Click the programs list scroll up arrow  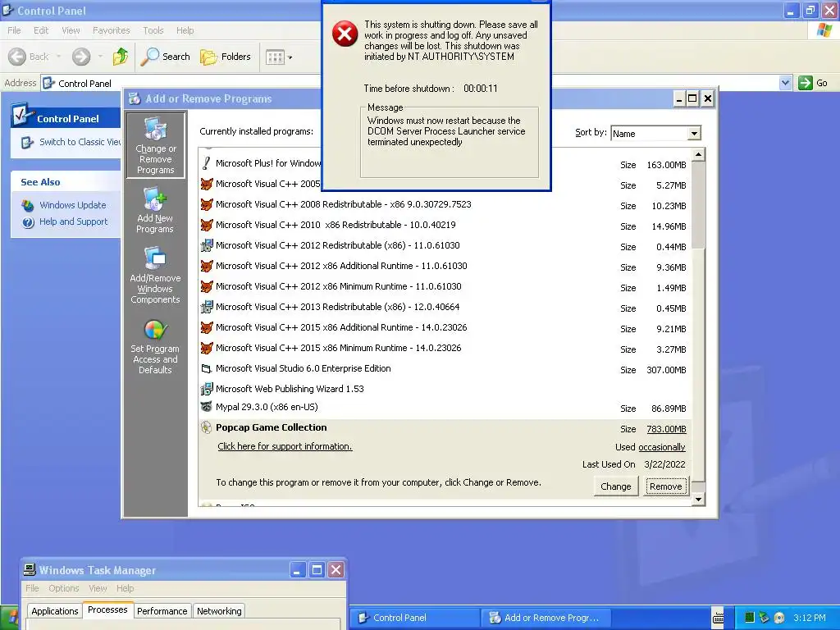[698, 155]
